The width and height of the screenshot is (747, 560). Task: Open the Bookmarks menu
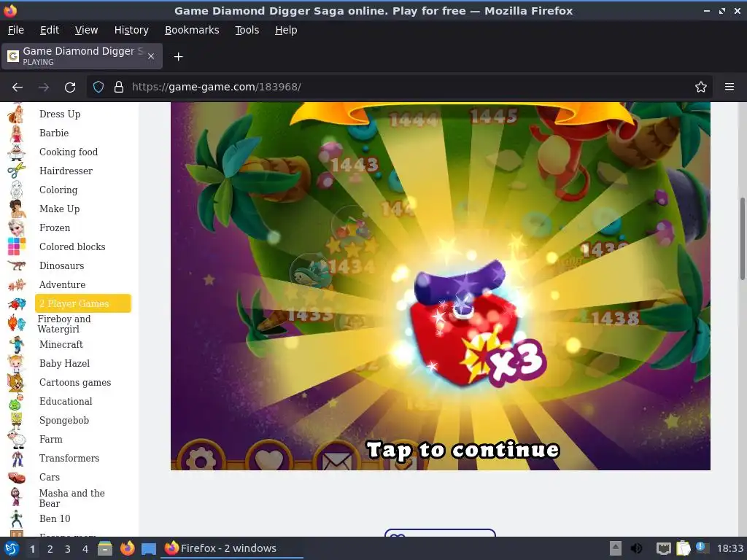coord(192,30)
